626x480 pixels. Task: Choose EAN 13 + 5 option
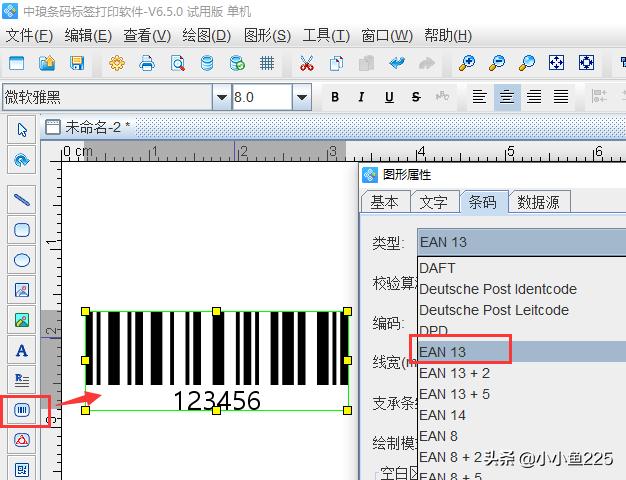pos(521,394)
